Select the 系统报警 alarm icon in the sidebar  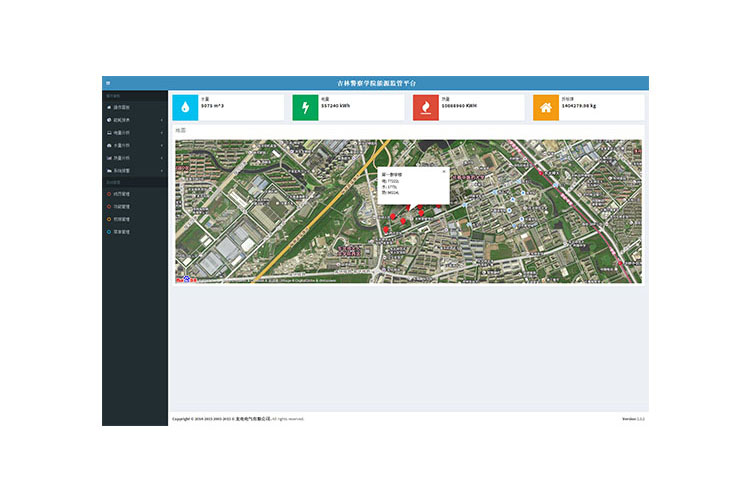[109, 170]
